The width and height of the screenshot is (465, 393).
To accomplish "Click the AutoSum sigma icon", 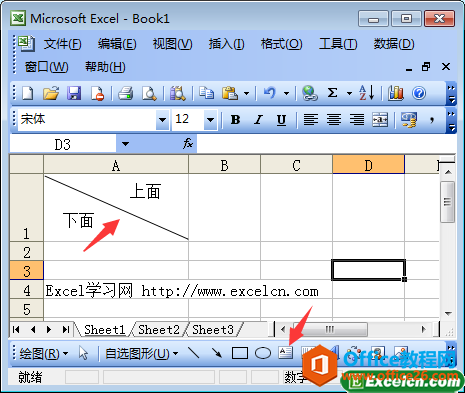I will pos(332,93).
